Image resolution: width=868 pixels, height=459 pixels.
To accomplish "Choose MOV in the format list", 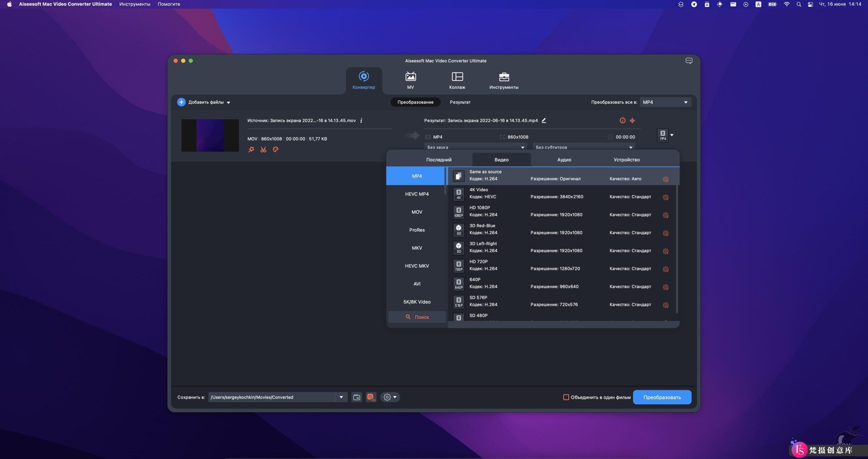I will pyautogui.click(x=417, y=212).
